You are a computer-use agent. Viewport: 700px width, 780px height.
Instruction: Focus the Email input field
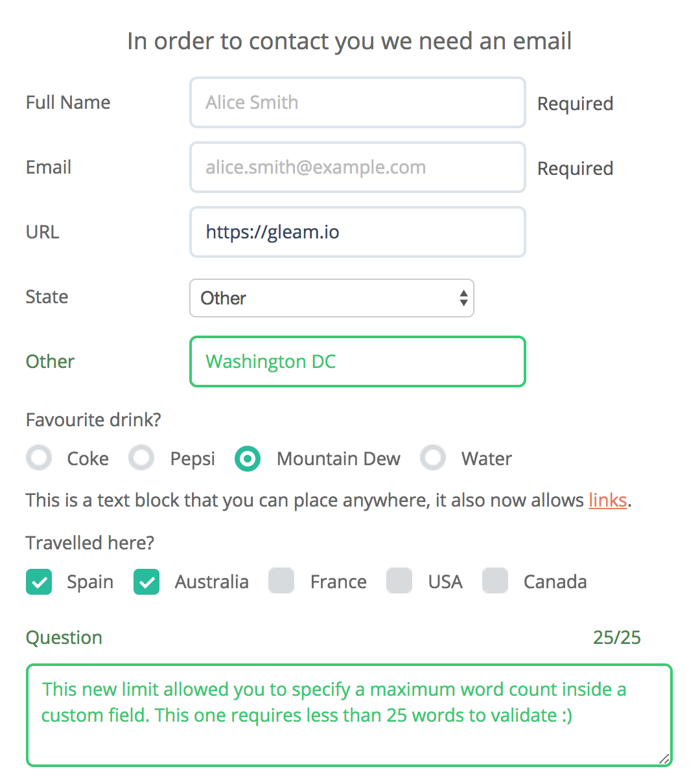[356, 167]
